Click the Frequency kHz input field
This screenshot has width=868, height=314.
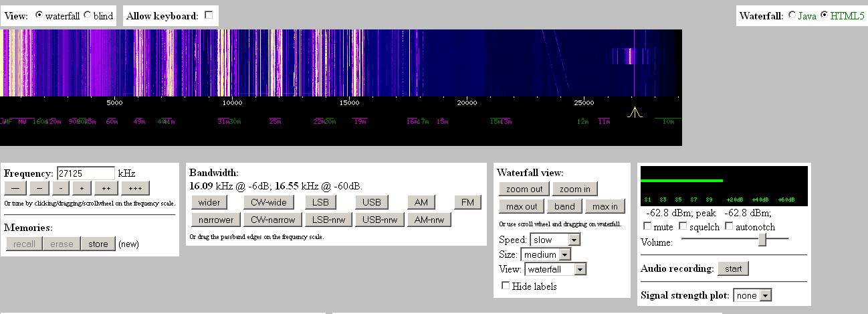pyautogui.click(x=86, y=173)
